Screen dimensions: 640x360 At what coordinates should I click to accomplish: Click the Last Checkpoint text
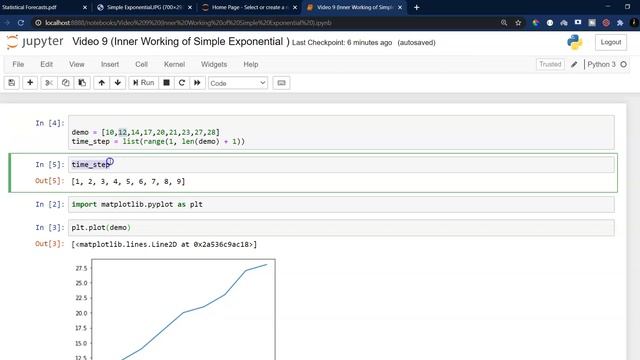[342, 42]
